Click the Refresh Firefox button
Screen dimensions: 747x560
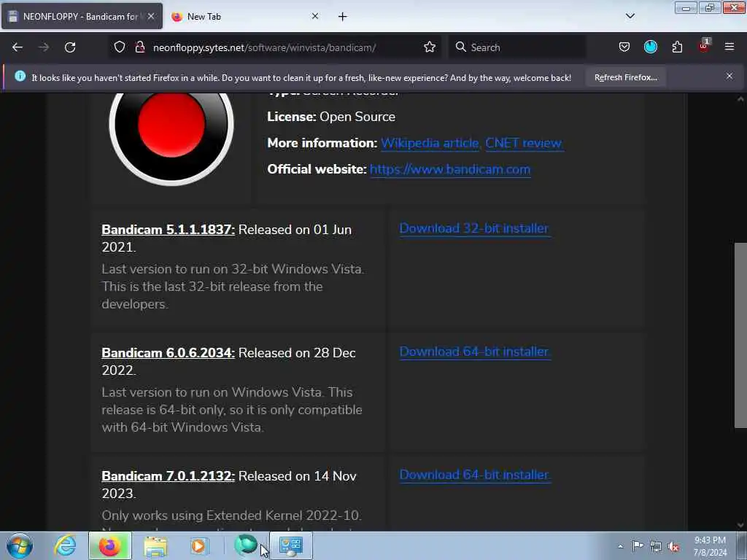coord(625,77)
